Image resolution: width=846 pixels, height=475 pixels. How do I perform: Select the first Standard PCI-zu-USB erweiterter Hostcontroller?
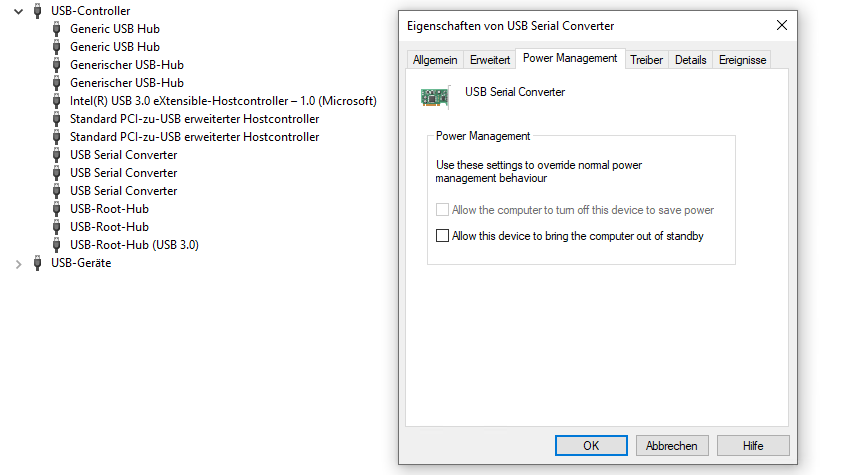pos(194,119)
